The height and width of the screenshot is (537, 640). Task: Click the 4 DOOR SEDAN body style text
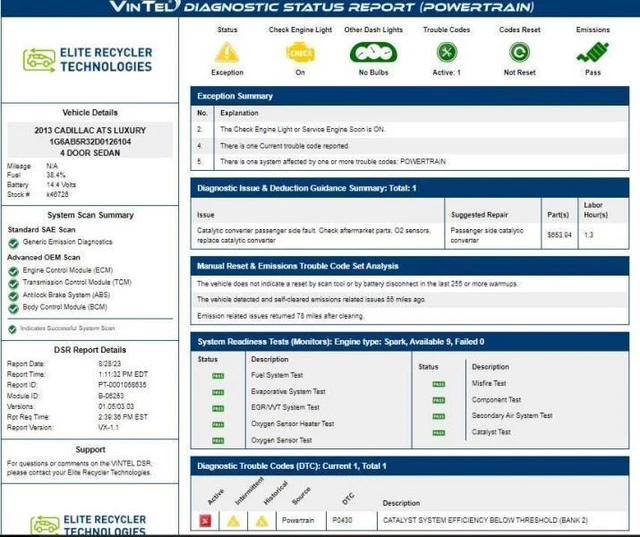[90, 153]
